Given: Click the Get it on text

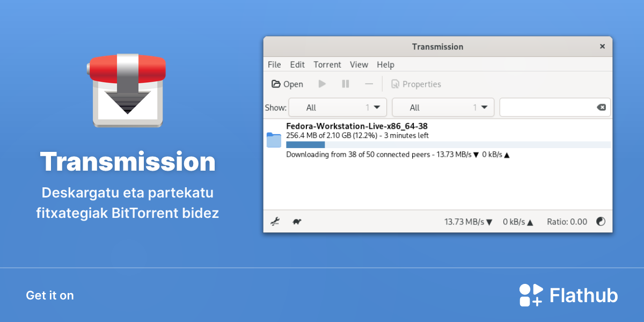Looking at the screenshot, I should click(50, 295).
